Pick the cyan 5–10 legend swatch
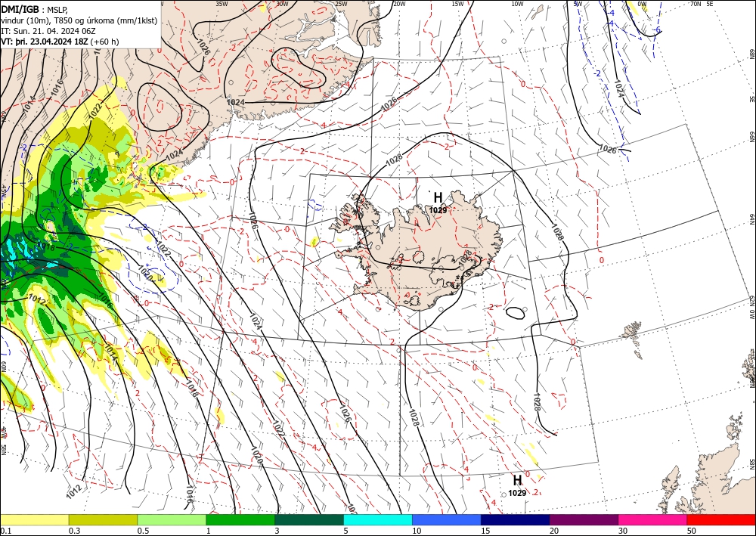This screenshot has height=536, width=756. point(378,519)
